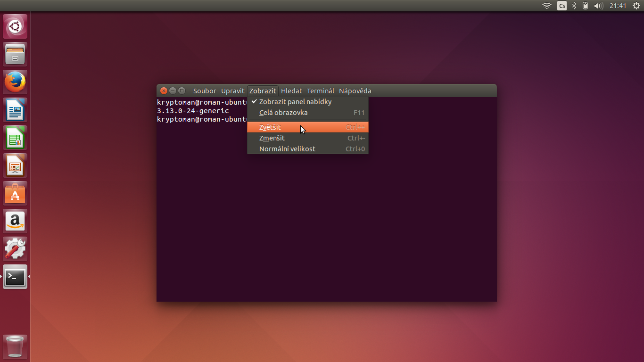
Task: Click the 3.13.0-24-generic output line
Action: point(193,111)
